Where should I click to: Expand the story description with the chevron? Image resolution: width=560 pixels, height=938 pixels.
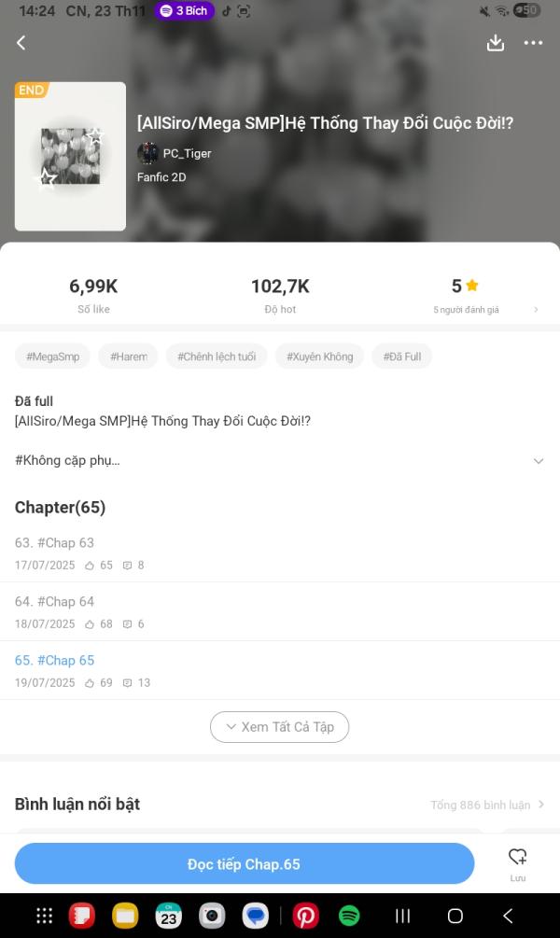(x=539, y=461)
